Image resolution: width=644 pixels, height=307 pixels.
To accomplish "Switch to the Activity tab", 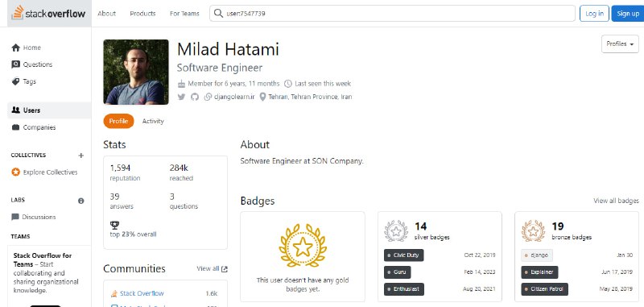I will click(x=153, y=121).
